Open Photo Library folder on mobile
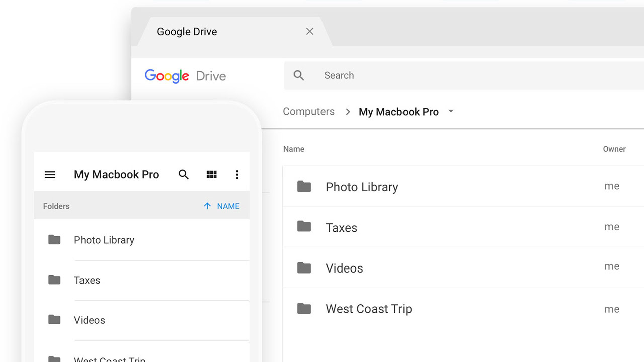Image resolution: width=644 pixels, height=362 pixels. point(104,240)
